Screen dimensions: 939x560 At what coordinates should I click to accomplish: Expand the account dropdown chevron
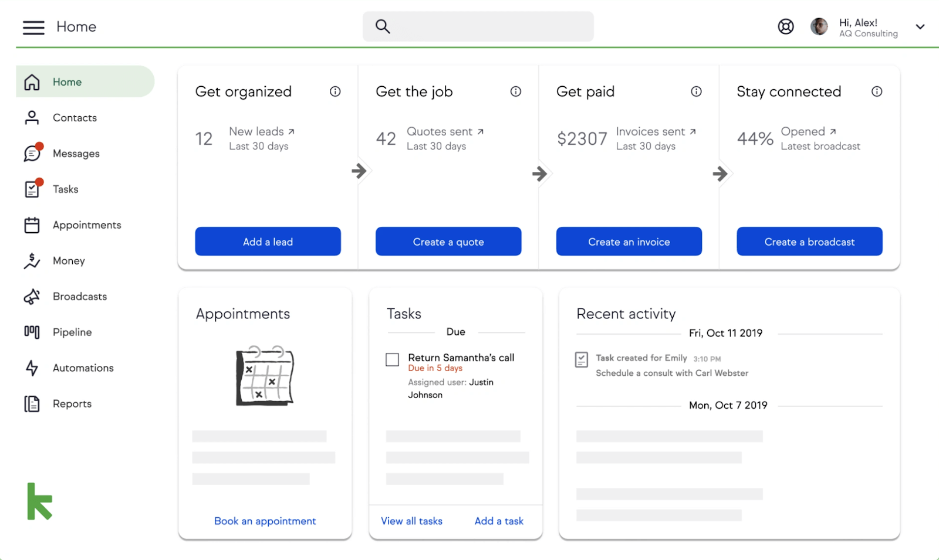(x=920, y=26)
